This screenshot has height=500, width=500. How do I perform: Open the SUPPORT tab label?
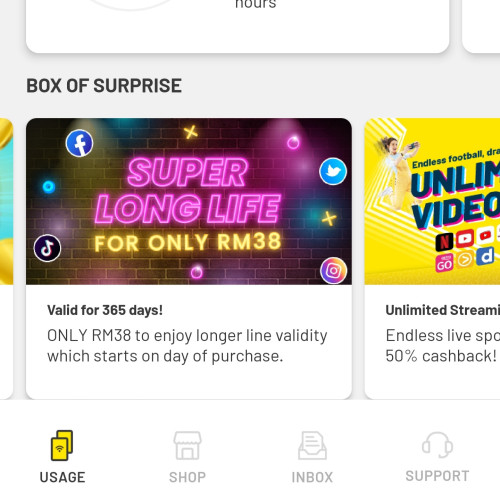click(x=437, y=476)
